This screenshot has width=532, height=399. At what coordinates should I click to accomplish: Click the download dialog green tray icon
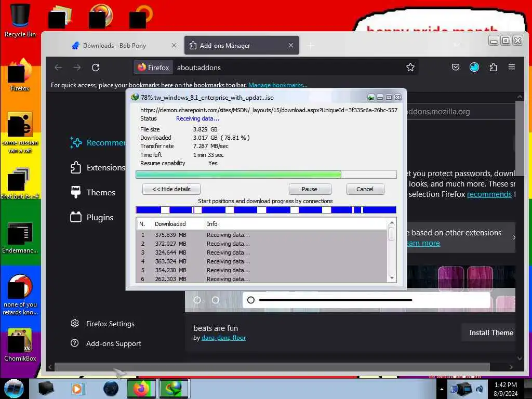[x=371, y=98]
